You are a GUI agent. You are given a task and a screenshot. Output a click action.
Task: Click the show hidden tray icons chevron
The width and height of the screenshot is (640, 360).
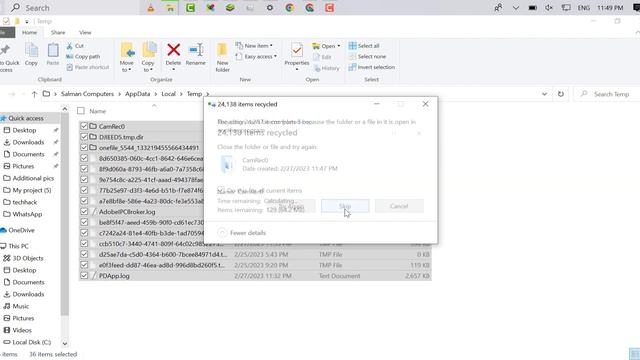[x=516, y=8]
